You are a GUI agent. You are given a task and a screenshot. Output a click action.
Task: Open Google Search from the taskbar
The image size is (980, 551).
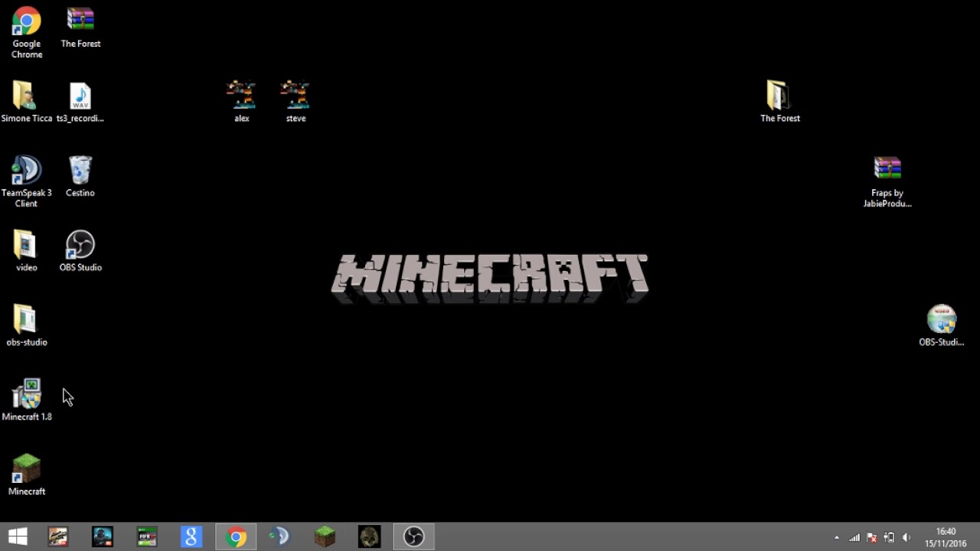pyautogui.click(x=191, y=537)
